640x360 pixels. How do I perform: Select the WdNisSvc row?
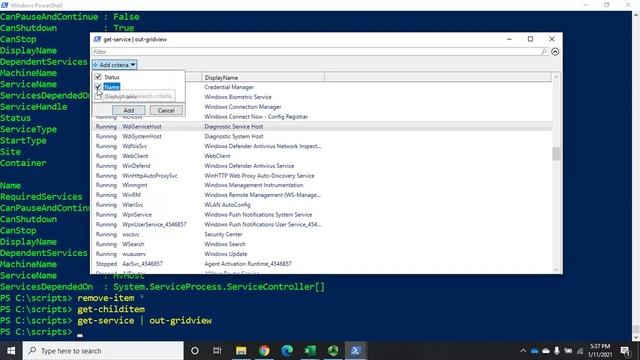click(322, 146)
